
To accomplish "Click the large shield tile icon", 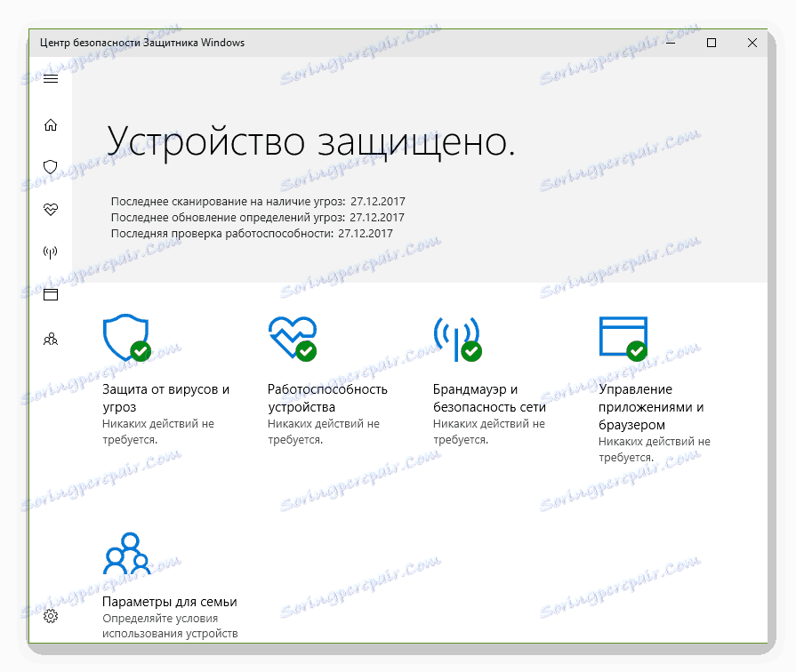I will 127,338.
